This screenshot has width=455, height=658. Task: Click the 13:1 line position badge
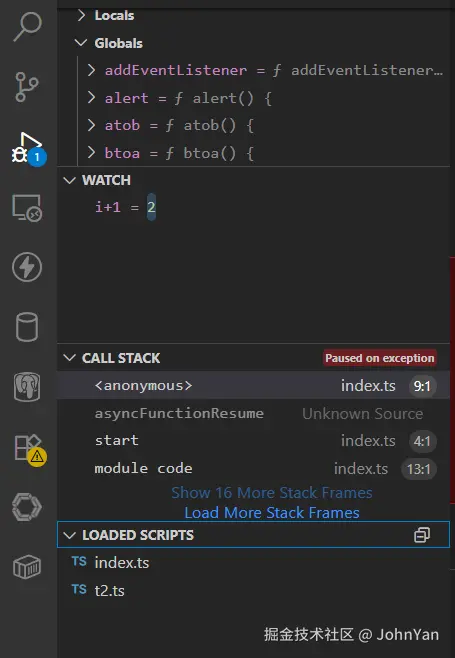point(419,469)
